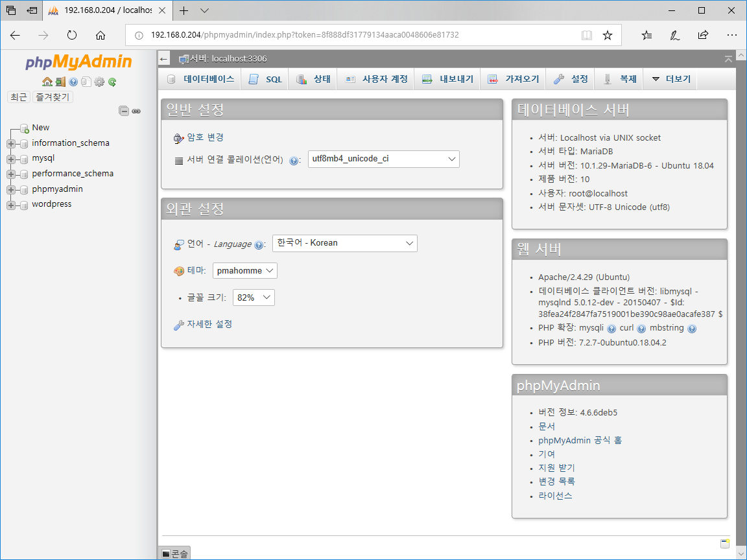The width and height of the screenshot is (747, 560).
Task: Toggle the 콘솔 console bar
Action: 174,554
